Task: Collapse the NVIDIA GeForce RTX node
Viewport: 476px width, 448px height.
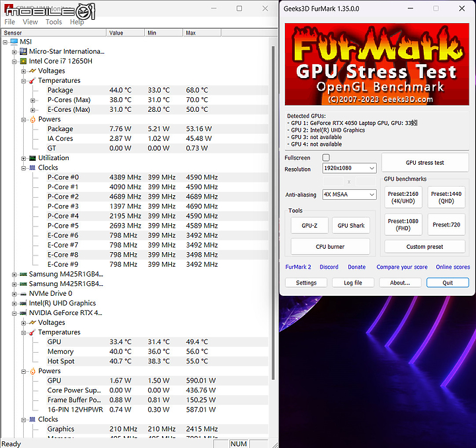Action: click(x=15, y=314)
